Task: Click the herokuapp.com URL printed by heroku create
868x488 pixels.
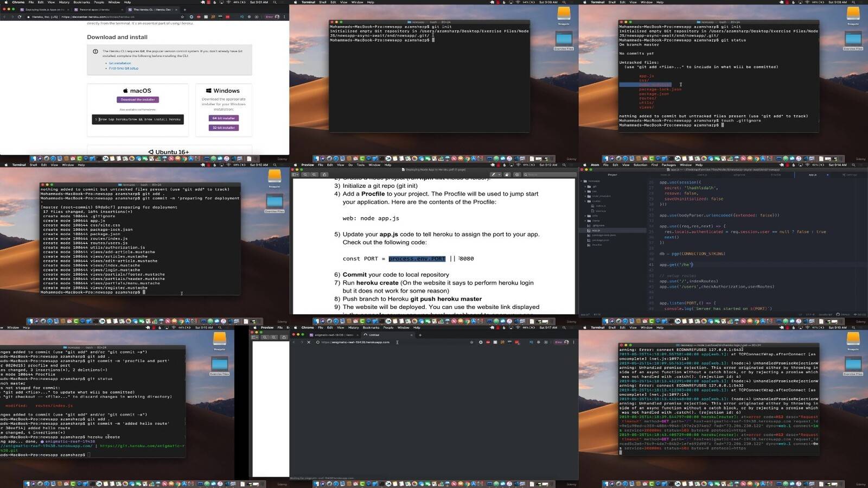Action: pos(46,446)
